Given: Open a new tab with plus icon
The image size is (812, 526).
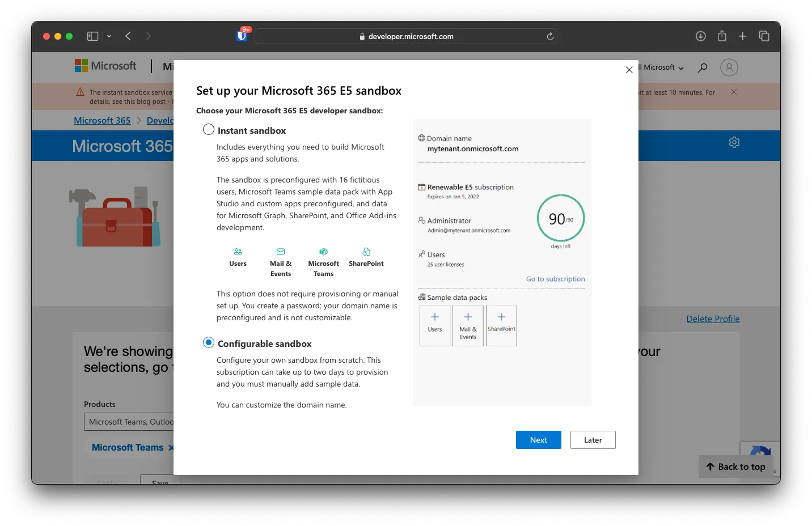Looking at the screenshot, I should [x=742, y=36].
